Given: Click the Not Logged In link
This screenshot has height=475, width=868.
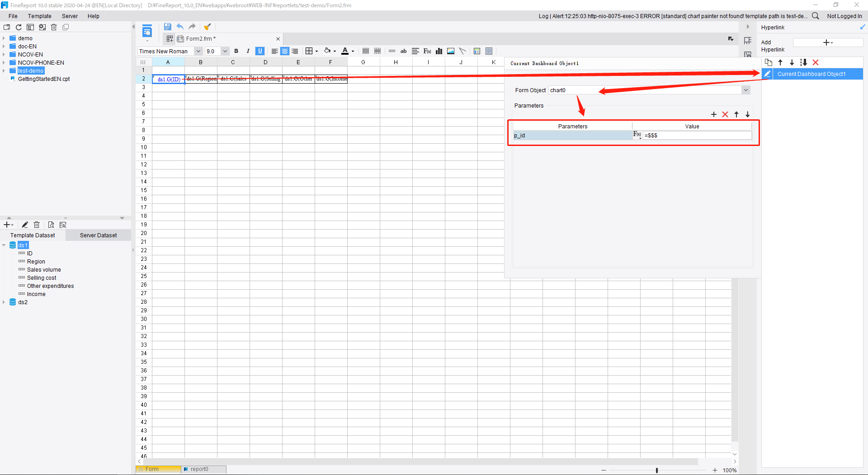Looking at the screenshot, I should coord(844,16).
